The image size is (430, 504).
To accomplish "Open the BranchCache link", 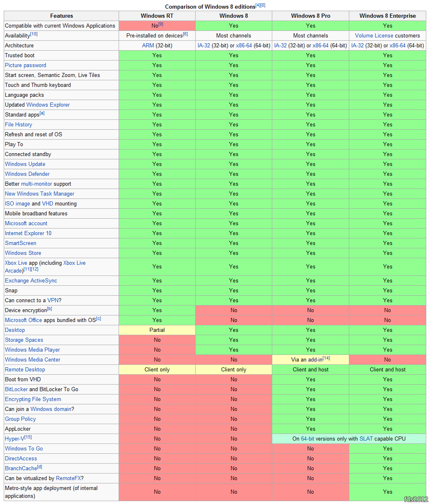I will point(21,468).
